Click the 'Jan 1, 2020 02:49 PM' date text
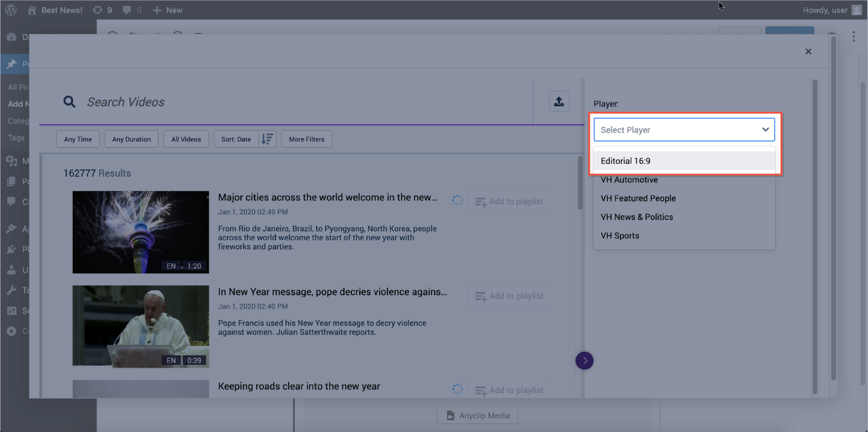Image resolution: width=868 pixels, height=432 pixels. pyautogui.click(x=253, y=212)
